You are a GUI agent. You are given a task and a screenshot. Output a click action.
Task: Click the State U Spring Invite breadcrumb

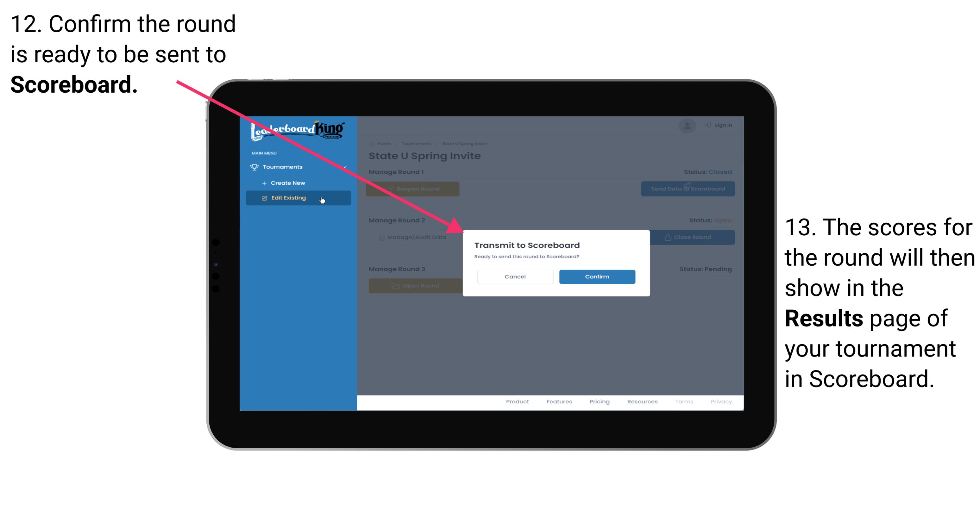click(x=466, y=143)
